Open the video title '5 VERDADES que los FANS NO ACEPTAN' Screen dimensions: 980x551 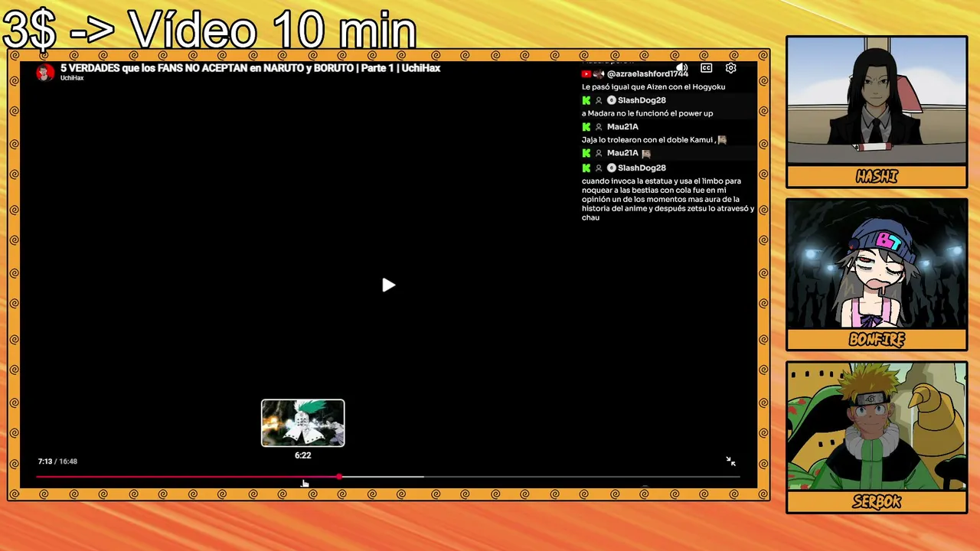(250, 68)
